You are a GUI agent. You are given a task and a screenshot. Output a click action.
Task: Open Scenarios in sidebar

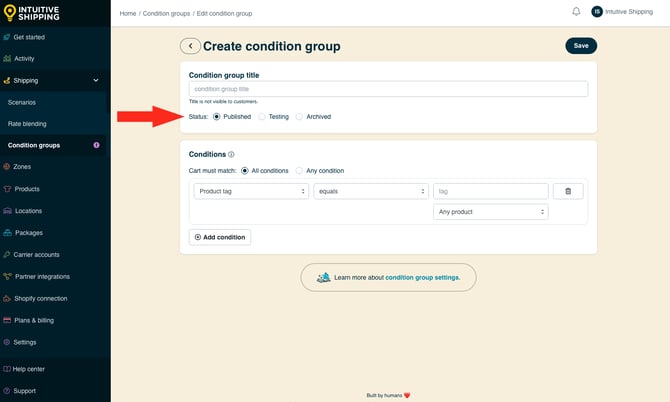22,103
